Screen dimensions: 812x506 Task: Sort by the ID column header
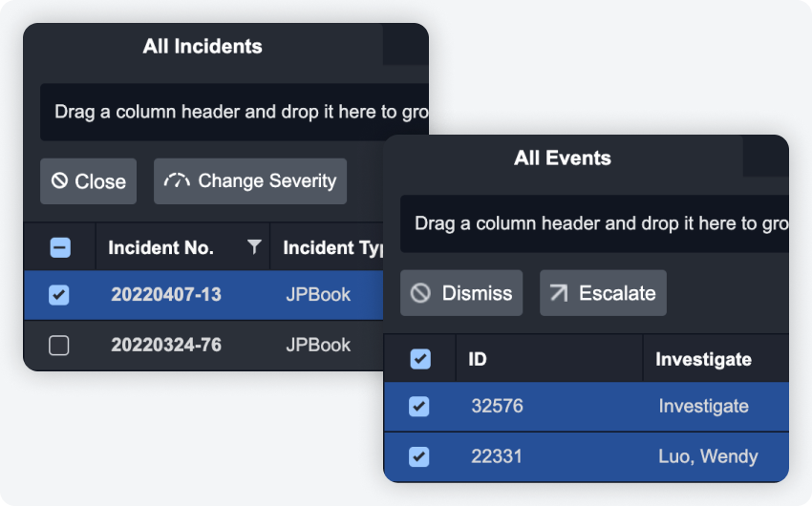(x=478, y=360)
